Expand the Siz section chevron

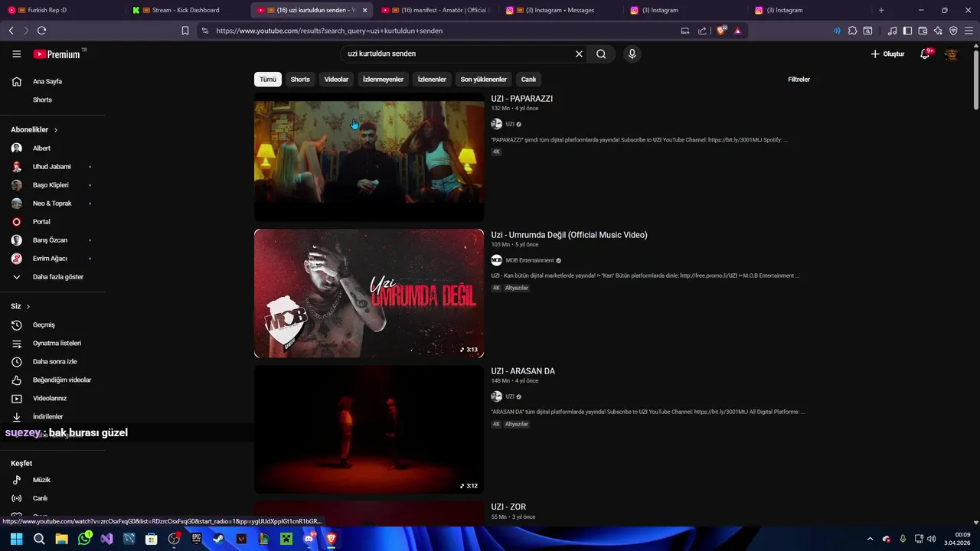point(28,306)
